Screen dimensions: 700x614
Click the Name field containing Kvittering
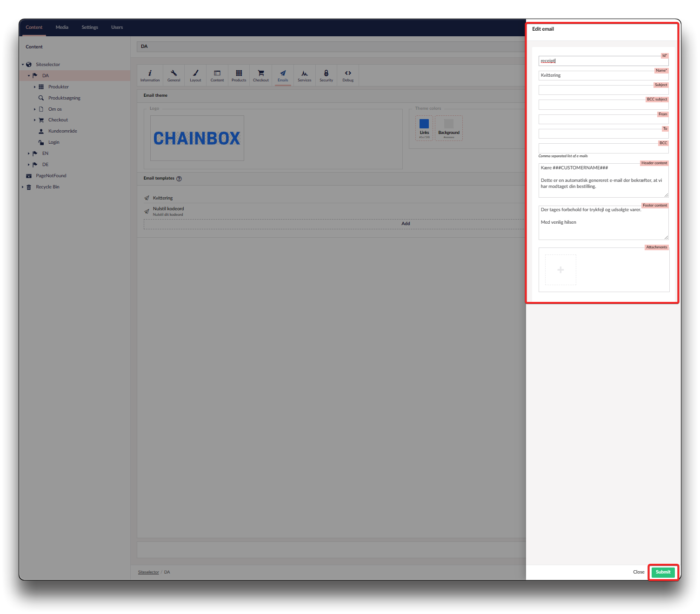[x=603, y=75]
